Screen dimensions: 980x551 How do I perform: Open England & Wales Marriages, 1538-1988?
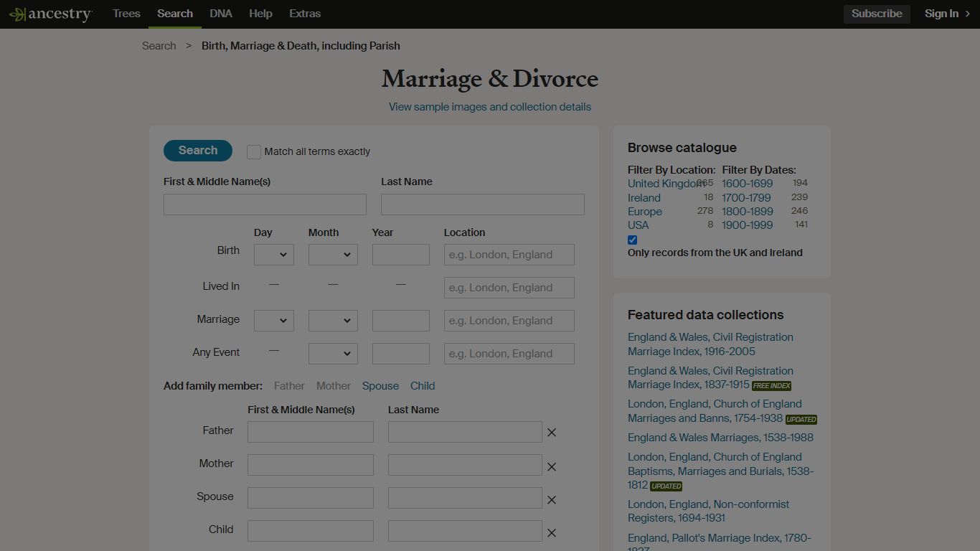(720, 438)
